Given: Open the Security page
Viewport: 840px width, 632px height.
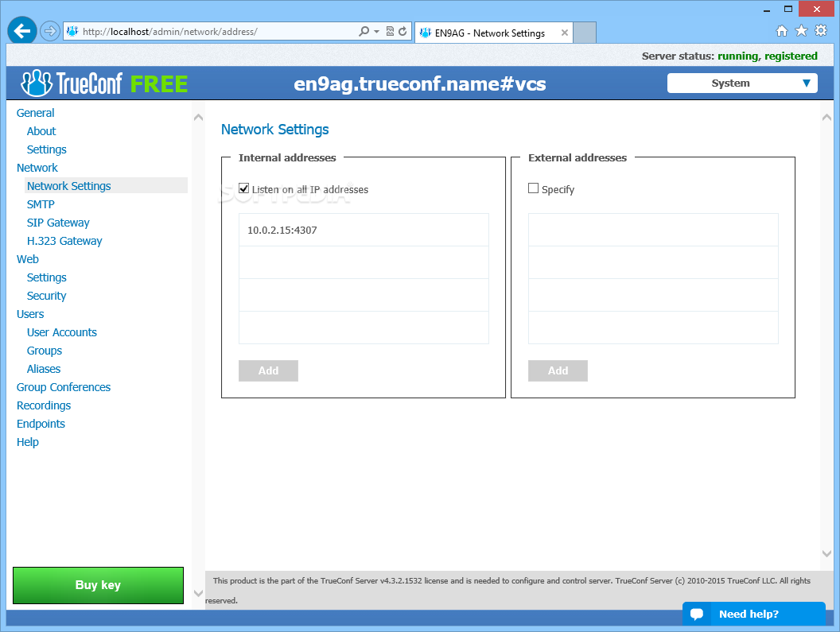Looking at the screenshot, I should [47, 296].
